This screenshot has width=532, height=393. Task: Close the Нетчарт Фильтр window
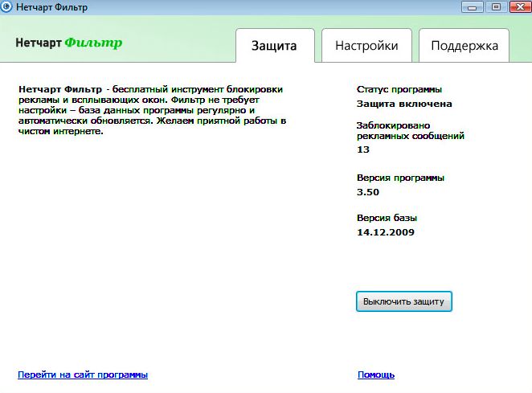click(x=521, y=6)
